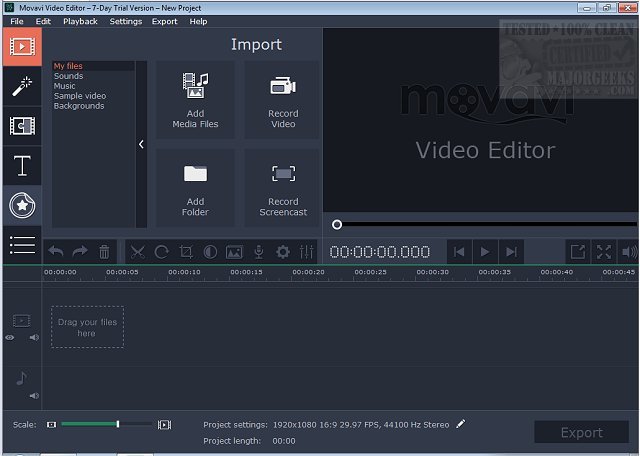
Task: Click Add Media Files
Action: [x=195, y=100]
